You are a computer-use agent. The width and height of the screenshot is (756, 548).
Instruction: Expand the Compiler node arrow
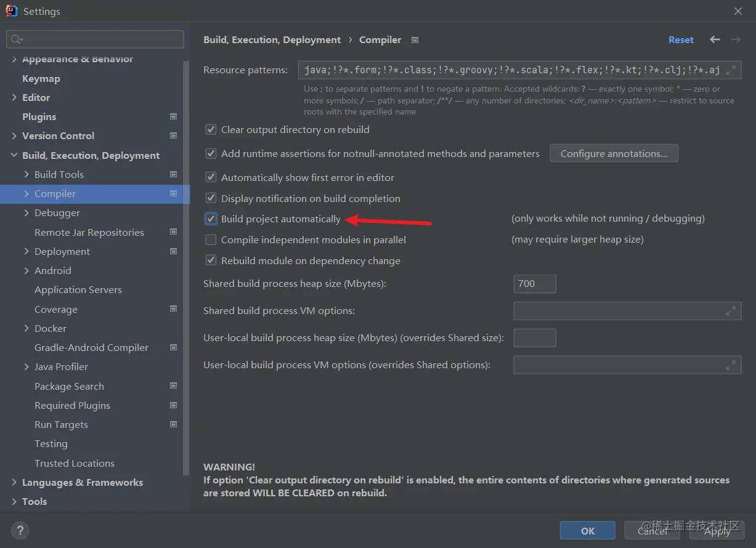tap(26, 193)
